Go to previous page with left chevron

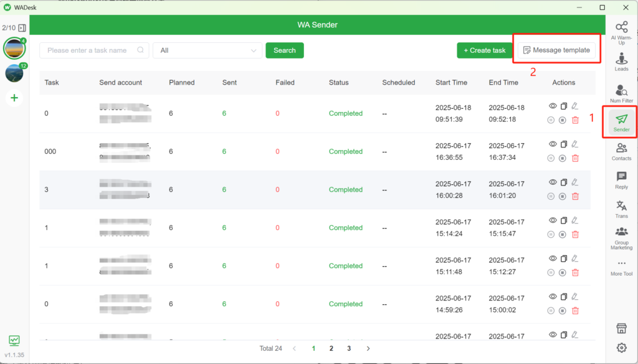[x=295, y=348]
